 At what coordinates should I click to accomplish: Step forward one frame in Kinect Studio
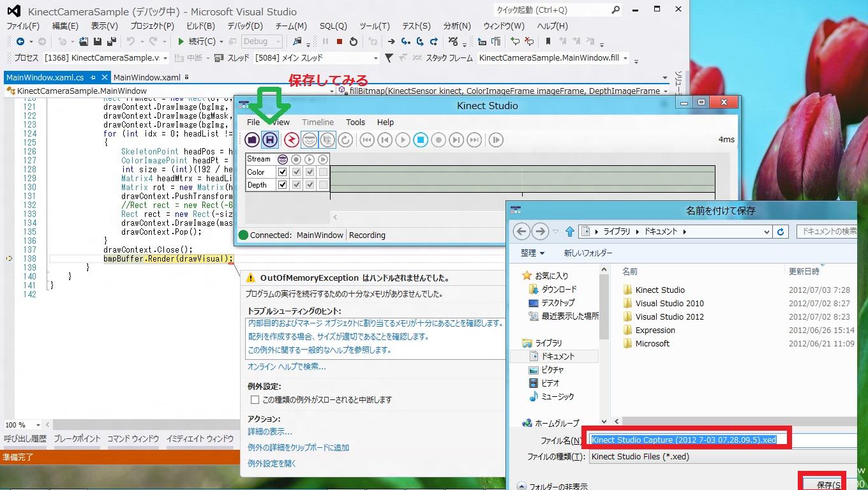pos(456,140)
